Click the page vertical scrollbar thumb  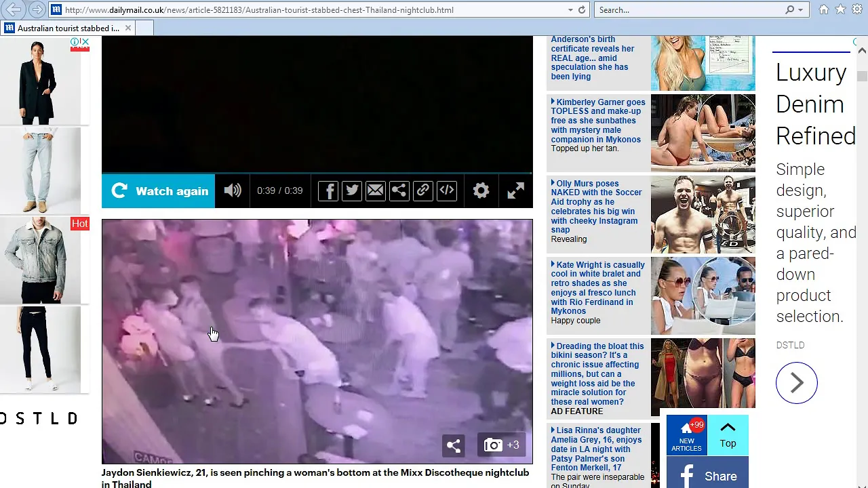(x=862, y=76)
